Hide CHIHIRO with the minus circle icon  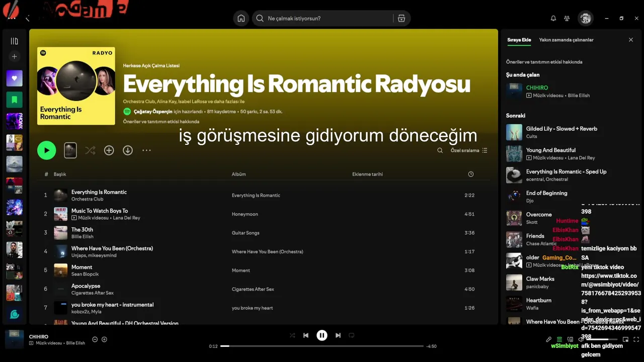[95, 339]
